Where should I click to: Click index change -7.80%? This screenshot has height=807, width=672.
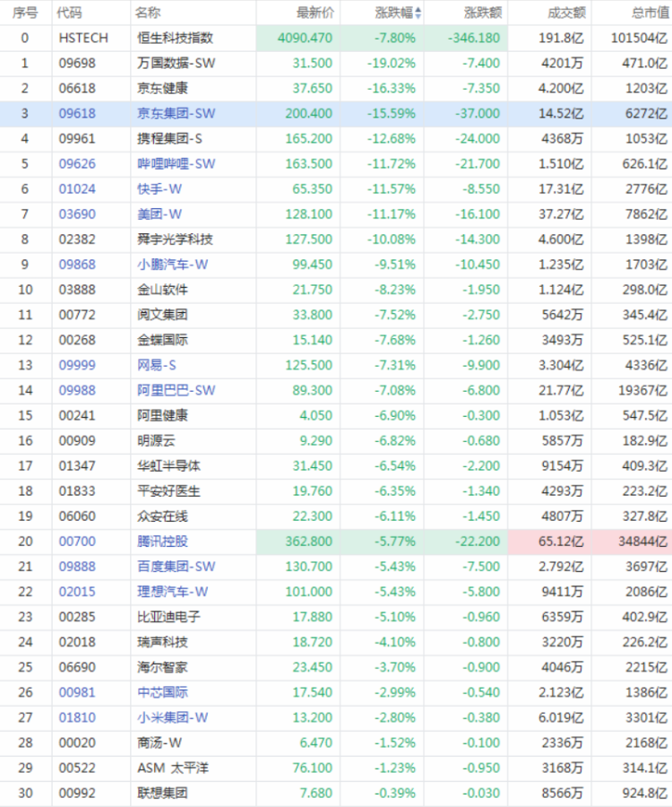coord(395,38)
